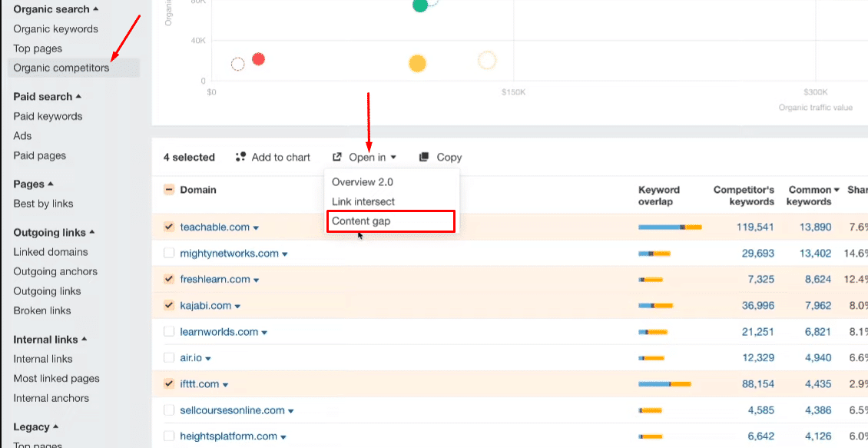Click the green bubble on the chart
Image resolution: width=868 pixels, height=448 pixels.
coord(419,5)
